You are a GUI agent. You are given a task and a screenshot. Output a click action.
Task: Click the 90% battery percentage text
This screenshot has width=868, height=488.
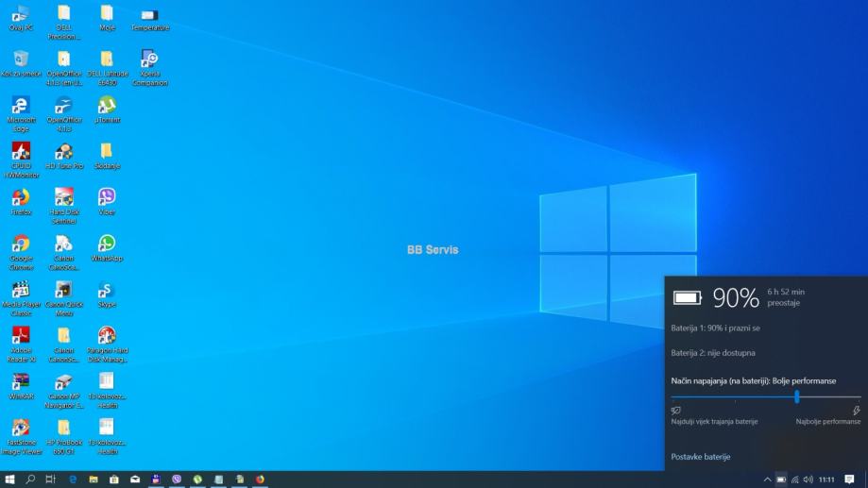736,297
